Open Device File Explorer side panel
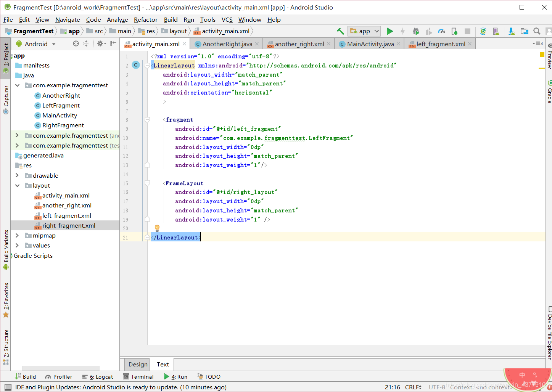Viewport: 552px width, 392px height. point(549,333)
